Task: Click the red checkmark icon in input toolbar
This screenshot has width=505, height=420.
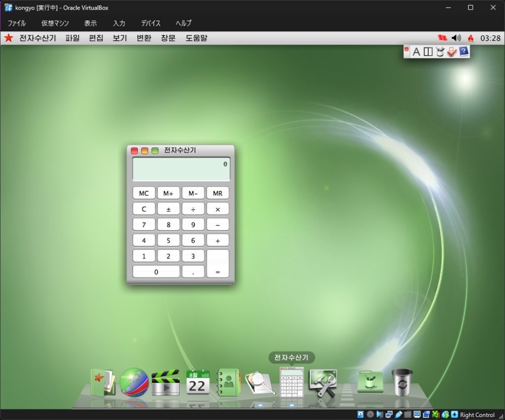Action: click(451, 51)
